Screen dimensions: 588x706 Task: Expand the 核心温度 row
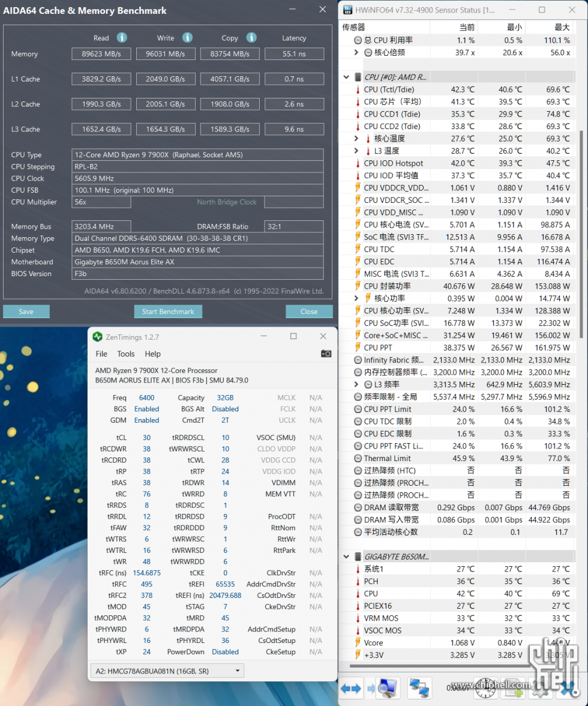tap(356, 138)
